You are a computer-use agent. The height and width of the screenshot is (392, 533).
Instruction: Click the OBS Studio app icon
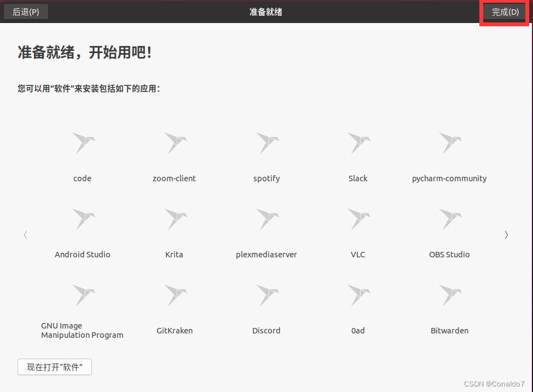[x=450, y=219]
